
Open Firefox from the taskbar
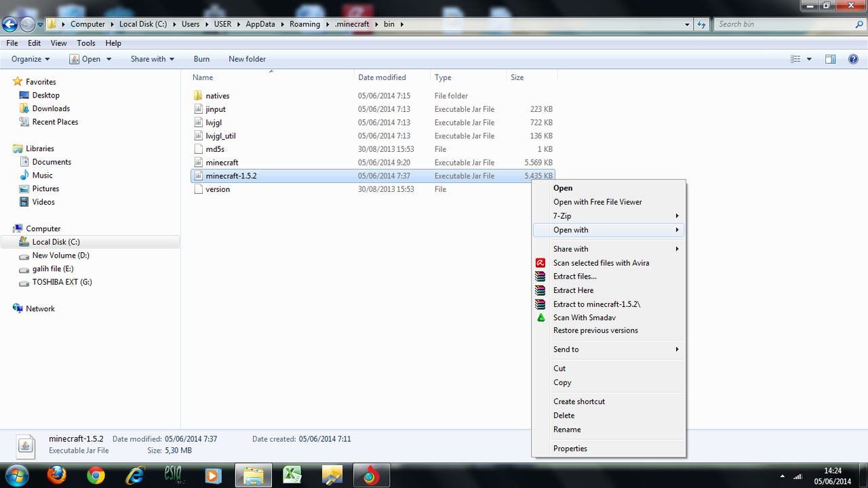(57, 476)
